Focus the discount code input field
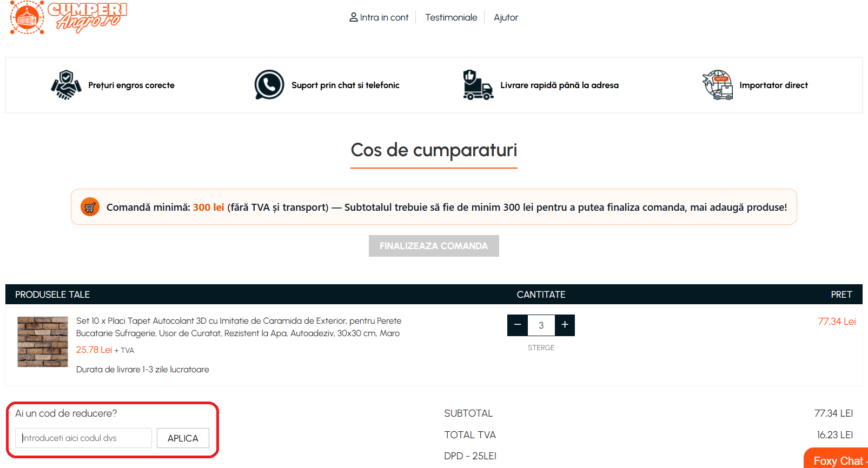The image size is (868, 468). click(x=84, y=438)
